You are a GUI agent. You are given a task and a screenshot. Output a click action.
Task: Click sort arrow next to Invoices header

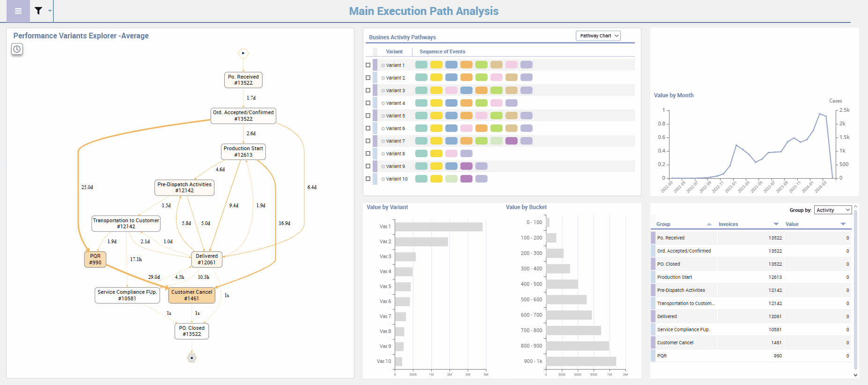pos(776,224)
